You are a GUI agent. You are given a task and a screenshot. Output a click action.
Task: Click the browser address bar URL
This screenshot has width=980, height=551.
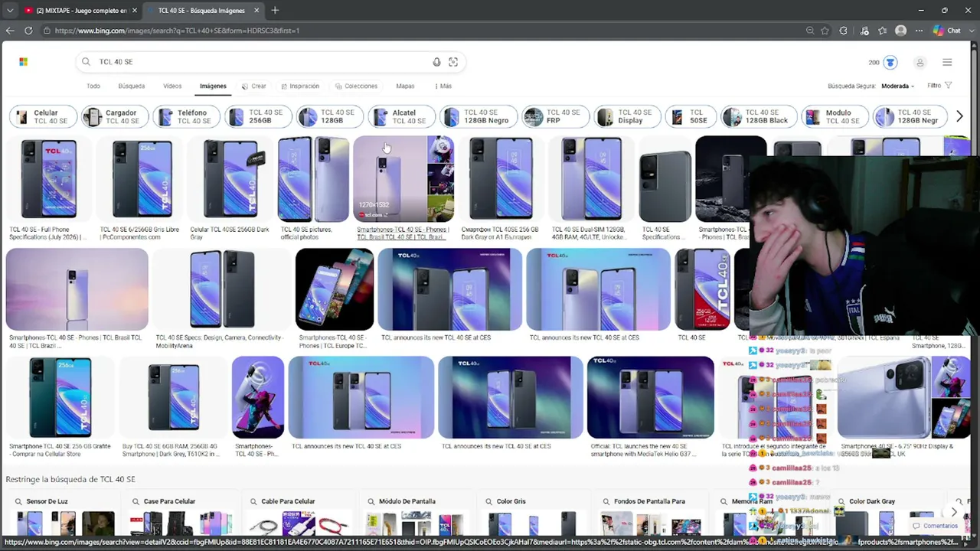[x=177, y=31]
